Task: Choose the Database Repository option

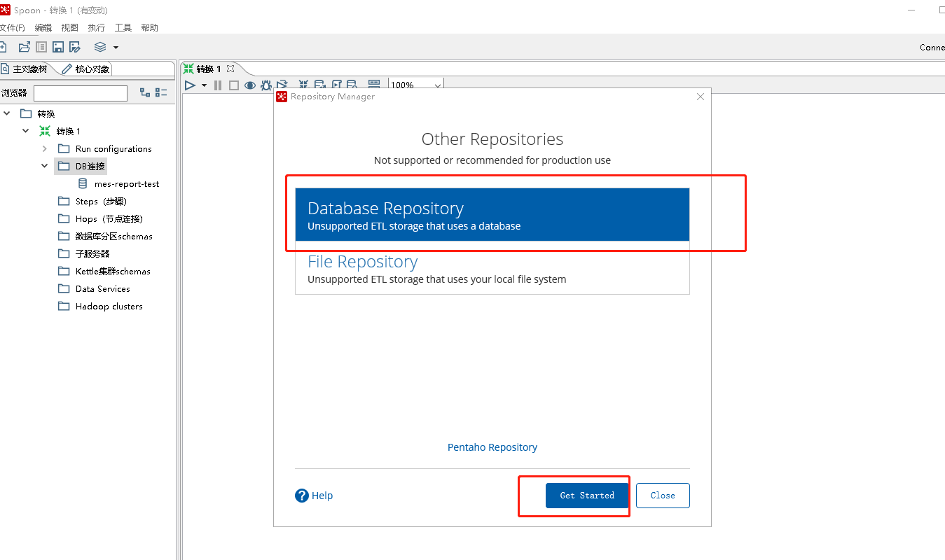Action: pyautogui.click(x=492, y=214)
